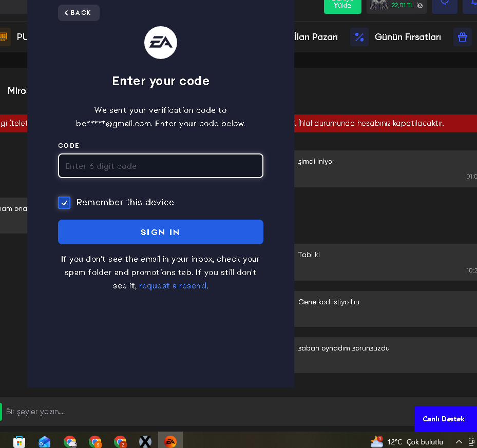
Task: Open the first Chrome taskbar icon
Action: pos(70,442)
